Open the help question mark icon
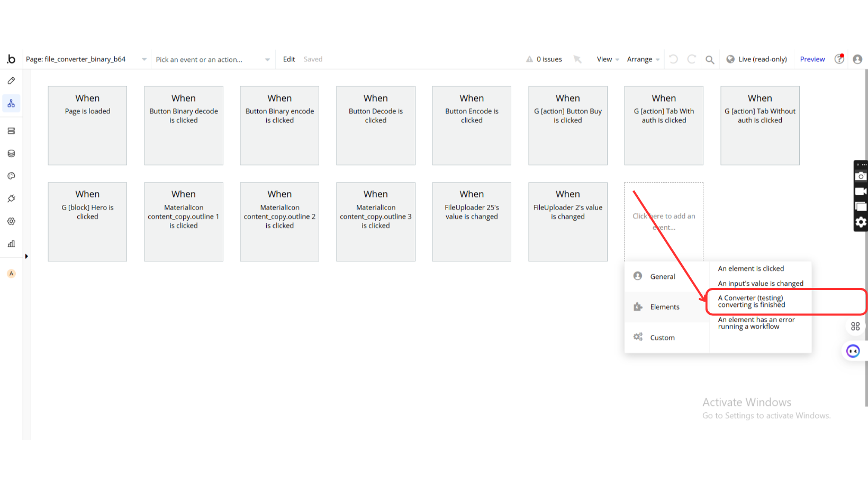This screenshot has height=489, width=868. (839, 59)
